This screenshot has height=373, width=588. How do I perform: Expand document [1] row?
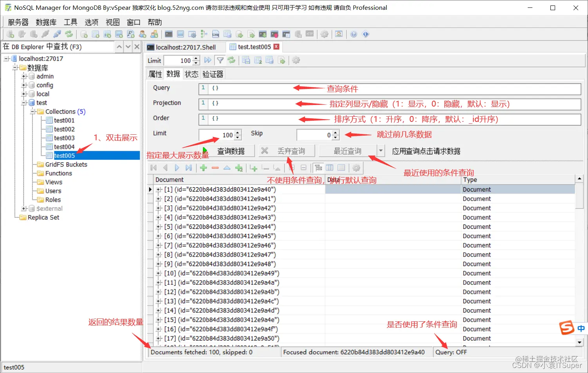coord(159,190)
